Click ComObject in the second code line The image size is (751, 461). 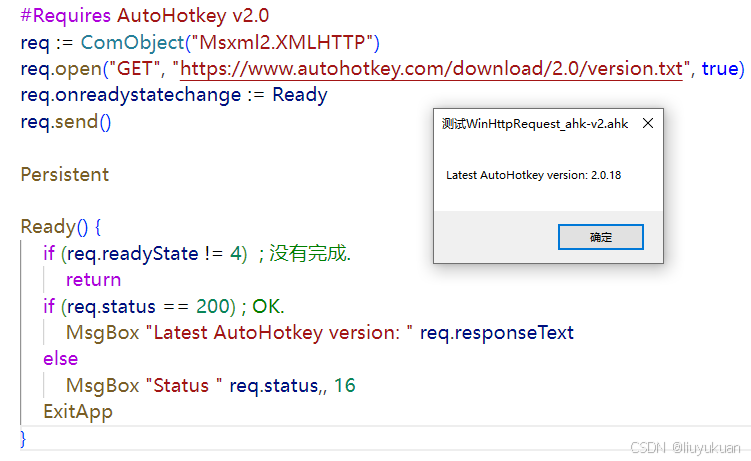pos(133,43)
